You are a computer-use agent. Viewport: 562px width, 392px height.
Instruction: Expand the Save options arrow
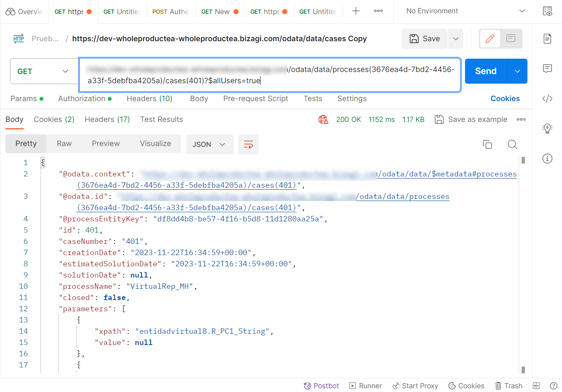(456, 39)
